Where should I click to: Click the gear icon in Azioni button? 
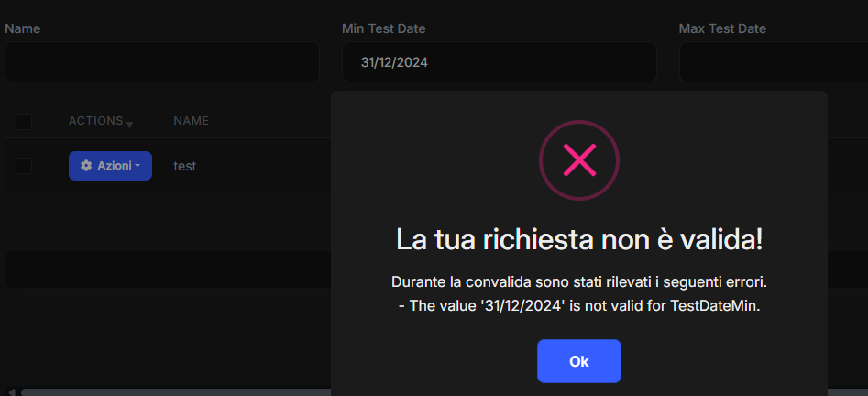(x=86, y=166)
